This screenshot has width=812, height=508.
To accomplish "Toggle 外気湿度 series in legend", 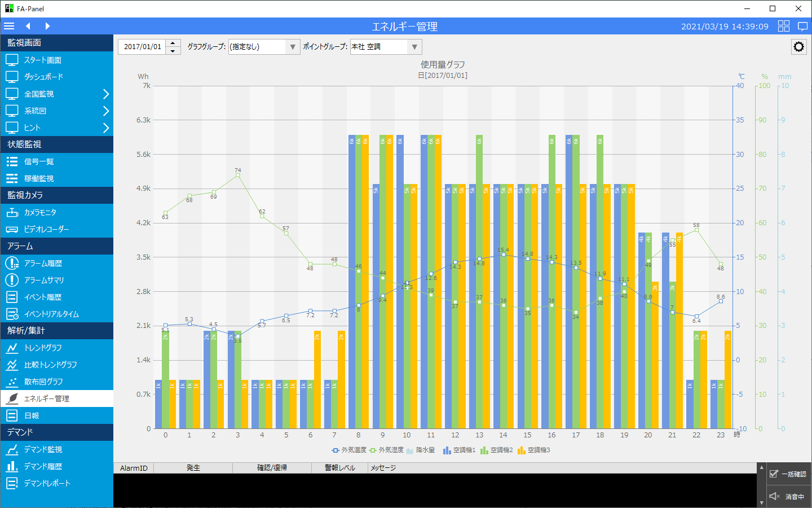I will (x=386, y=450).
